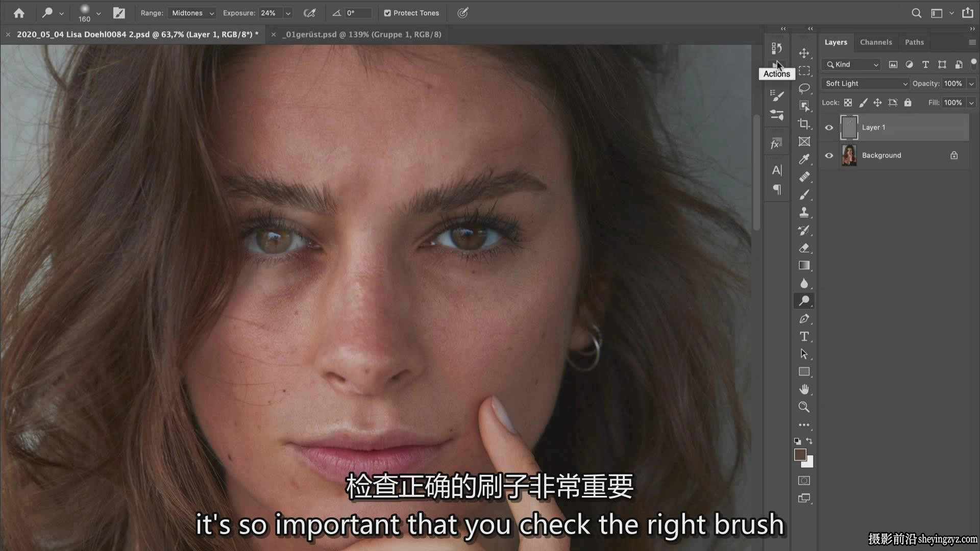Select the Blur tool
Viewport: 980px width, 551px height.
pyautogui.click(x=804, y=283)
